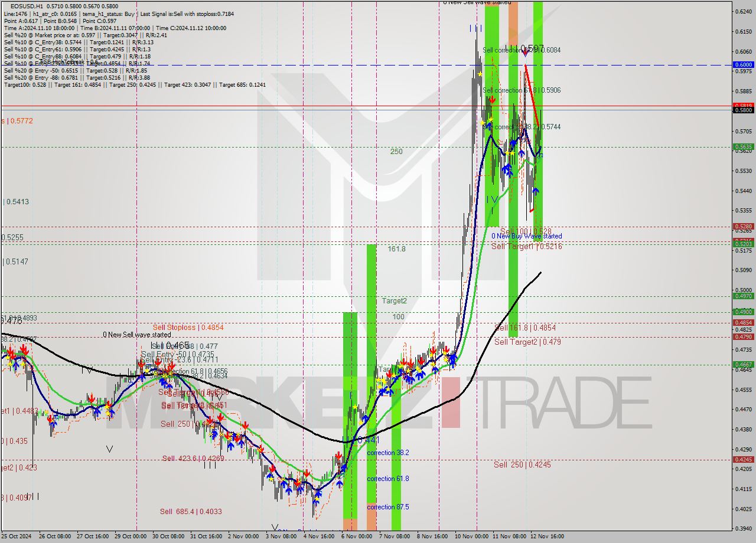Click 'Sell 685.4 | 0.4033' label
The image size is (756, 543).
pos(191,512)
